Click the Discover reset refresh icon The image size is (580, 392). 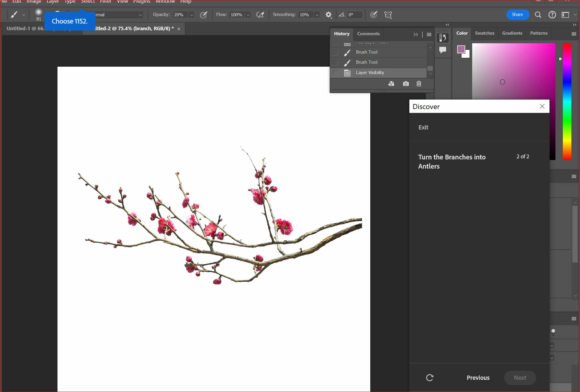tap(430, 377)
